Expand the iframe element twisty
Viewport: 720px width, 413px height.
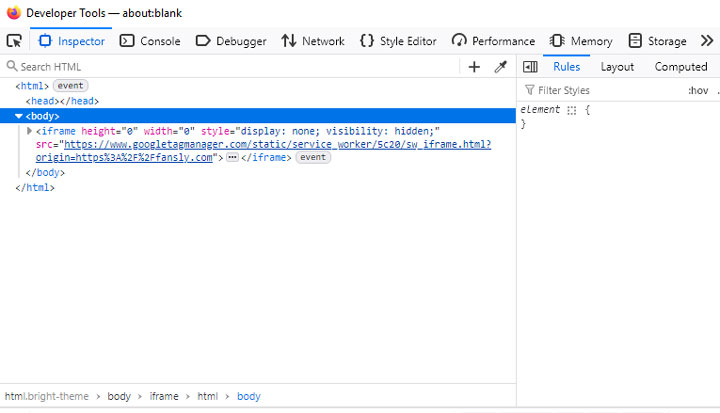[29, 131]
